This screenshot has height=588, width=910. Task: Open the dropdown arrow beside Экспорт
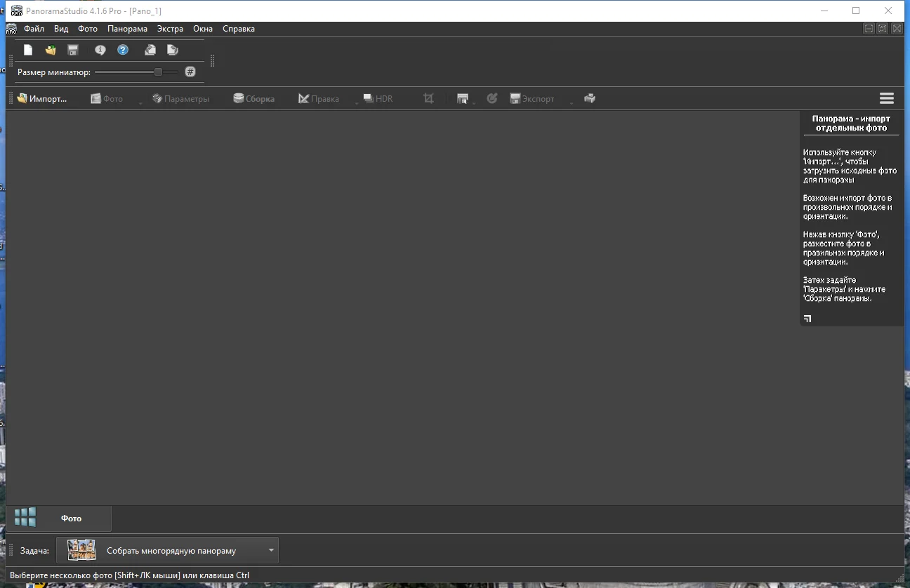click(572, 103)
